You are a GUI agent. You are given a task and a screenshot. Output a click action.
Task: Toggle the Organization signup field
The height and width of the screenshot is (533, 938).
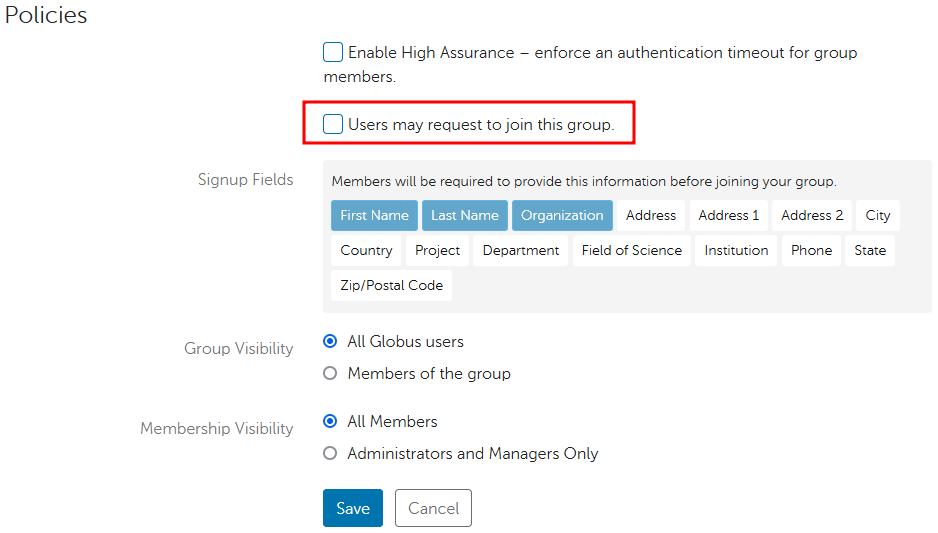click(x=562, y=215)
